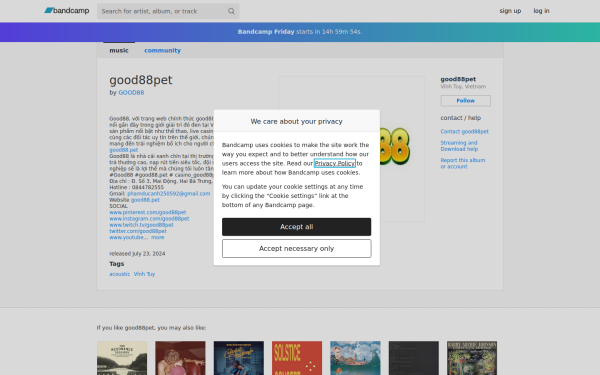Open the good88.pet link in description
Viewport: 600px width, 375px height.
click(124, 150)
